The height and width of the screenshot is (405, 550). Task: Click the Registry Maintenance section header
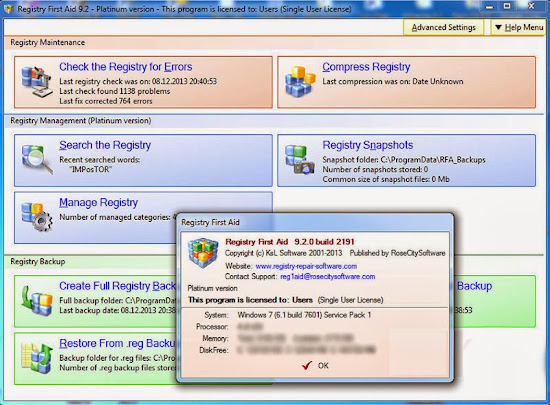48,42
